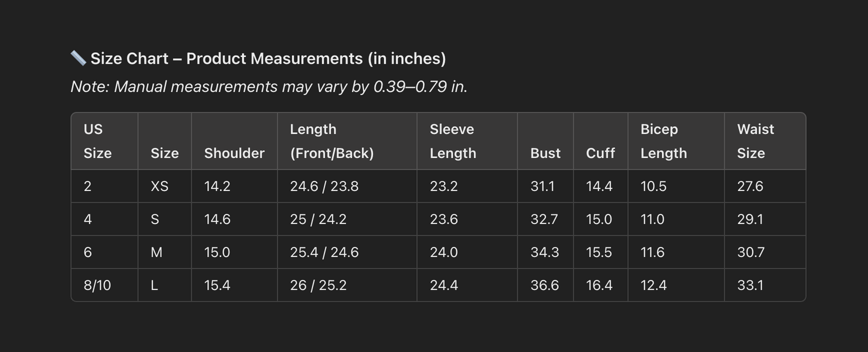Select the 8/10 US size cell

(x=97, y=285)
